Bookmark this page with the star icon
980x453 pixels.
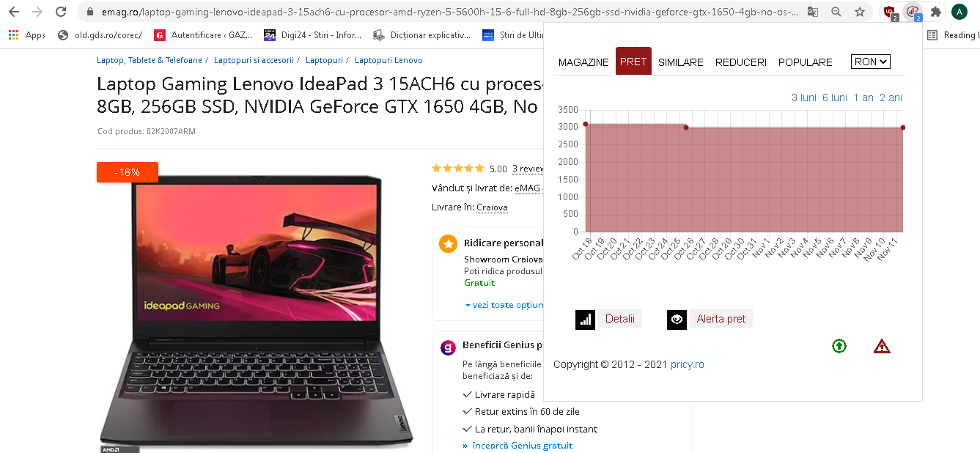(x=860, y=12)
